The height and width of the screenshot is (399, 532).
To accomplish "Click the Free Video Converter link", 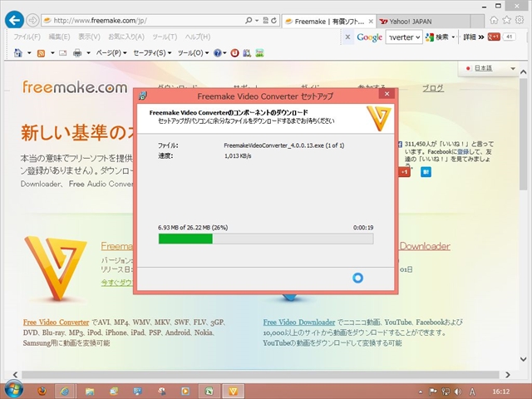I will click(x=56, y=322).
